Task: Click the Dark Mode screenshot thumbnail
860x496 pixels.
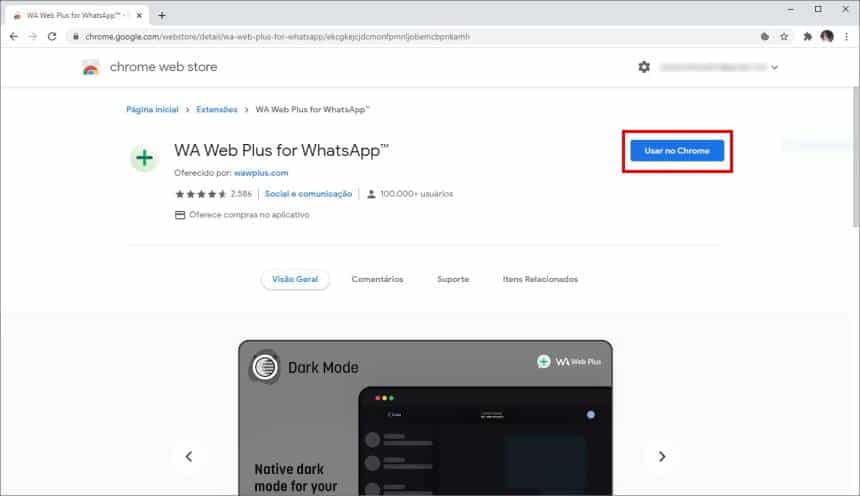Action: point(426,418)
